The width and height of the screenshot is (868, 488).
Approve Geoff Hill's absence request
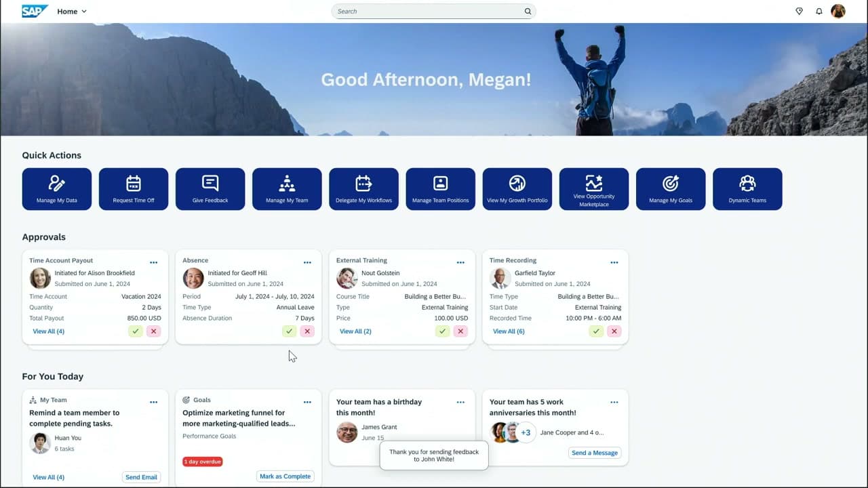coord(290,331)
